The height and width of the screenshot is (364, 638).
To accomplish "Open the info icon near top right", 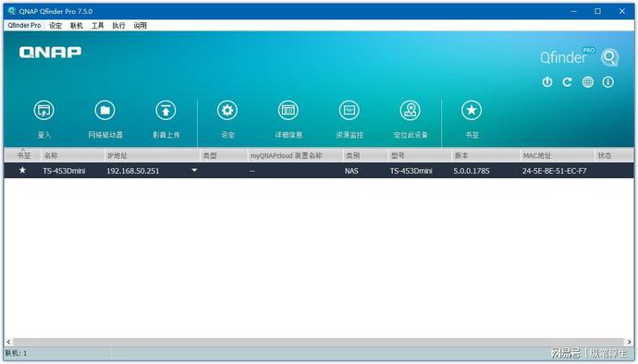I will tap(607, 82).
